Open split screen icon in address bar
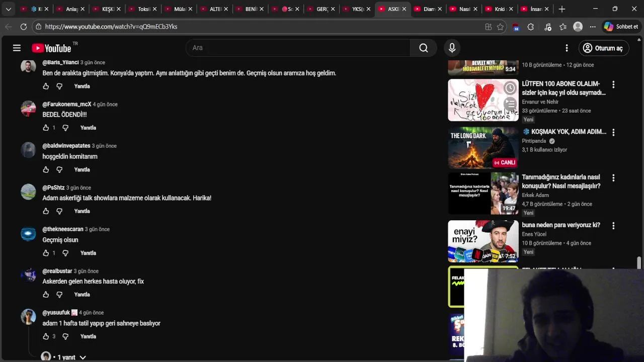 coord(488,27)
